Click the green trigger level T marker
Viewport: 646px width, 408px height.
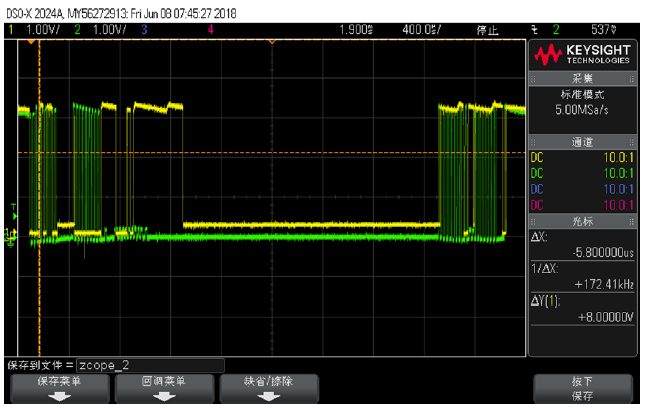coord(14,213)
